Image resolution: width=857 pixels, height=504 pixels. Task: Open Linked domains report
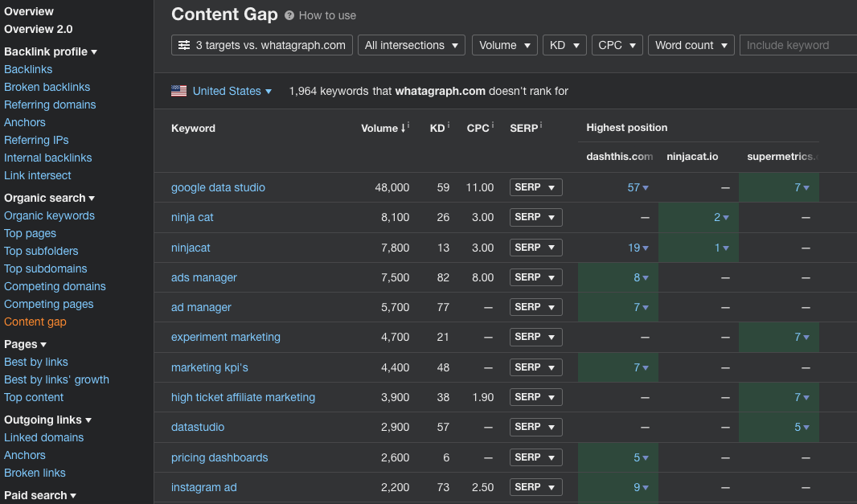pos(43,437)
